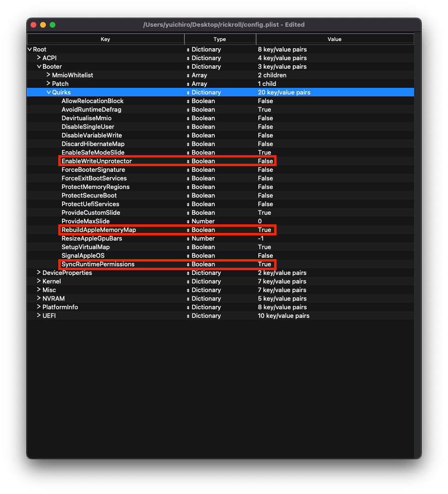Click the green zoom window button
The image size is (448, 494).
tap(53, 25)
